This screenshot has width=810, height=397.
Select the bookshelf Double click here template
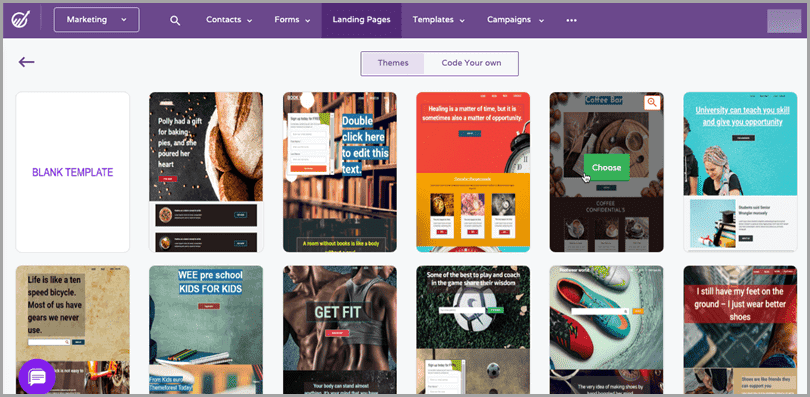point(340,172)
